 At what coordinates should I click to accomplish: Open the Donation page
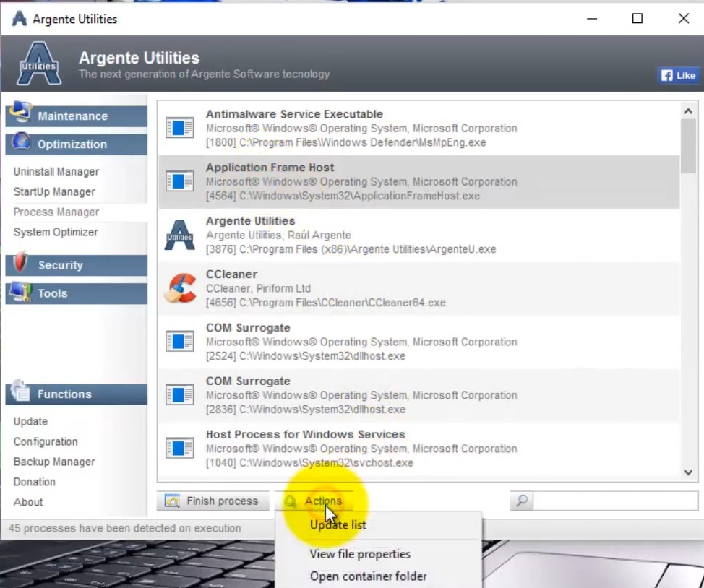point(35,482)
